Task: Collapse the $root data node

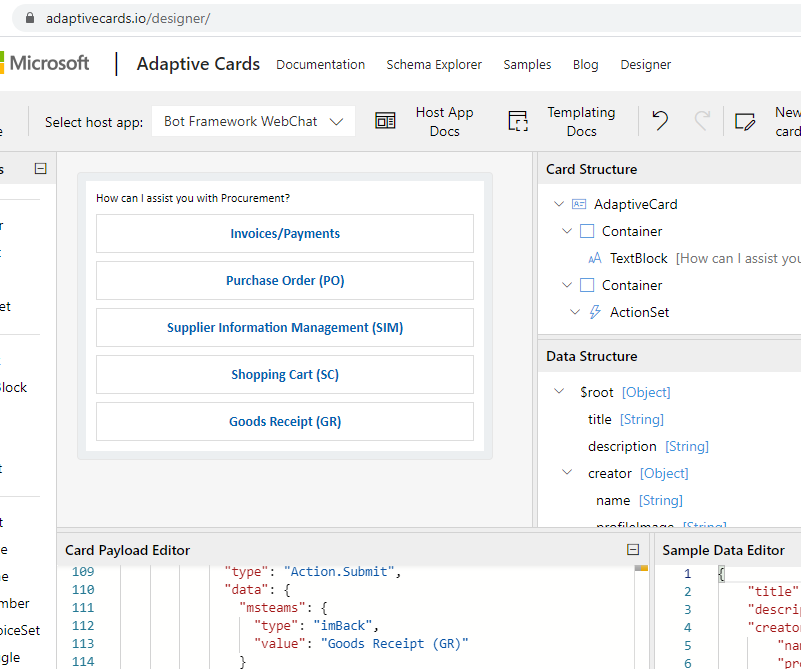Action: pyautogui.click(x=559, y=391)
